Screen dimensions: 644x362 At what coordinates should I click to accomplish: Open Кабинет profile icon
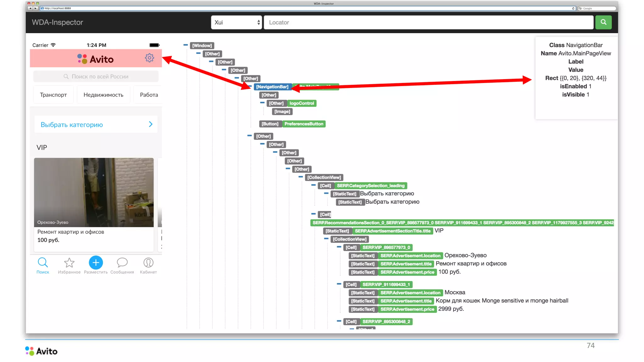click(x=148, y=262)
